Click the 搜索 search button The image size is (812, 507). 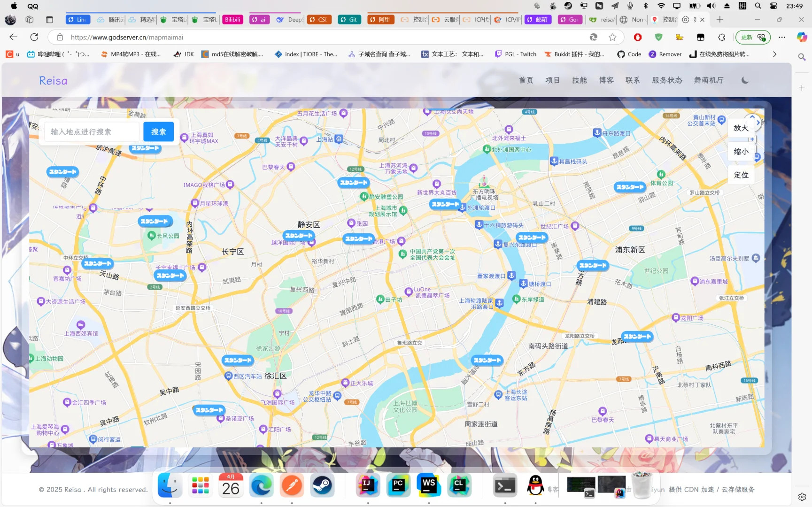tap(158, 131)
